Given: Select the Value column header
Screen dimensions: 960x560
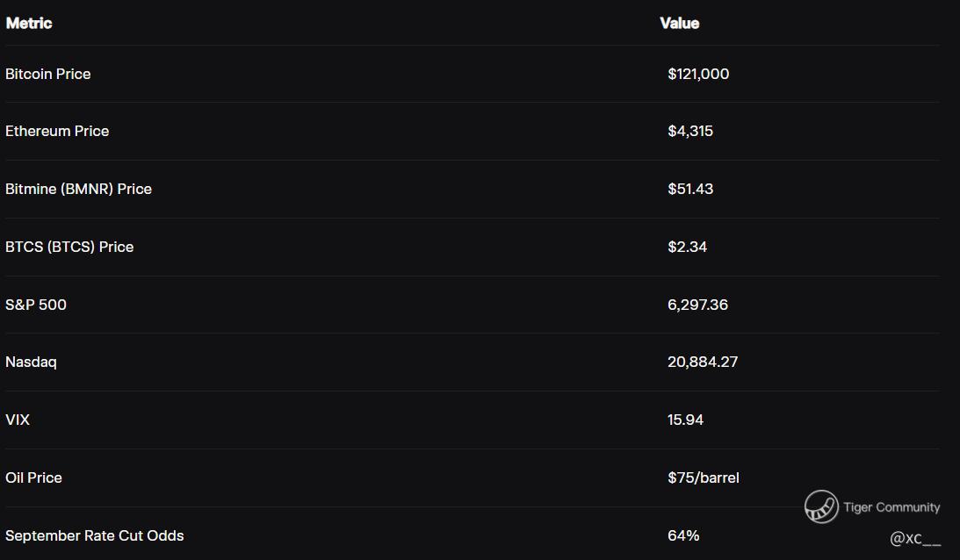Looking at the screenshot, I should click(x=680, y=23).
